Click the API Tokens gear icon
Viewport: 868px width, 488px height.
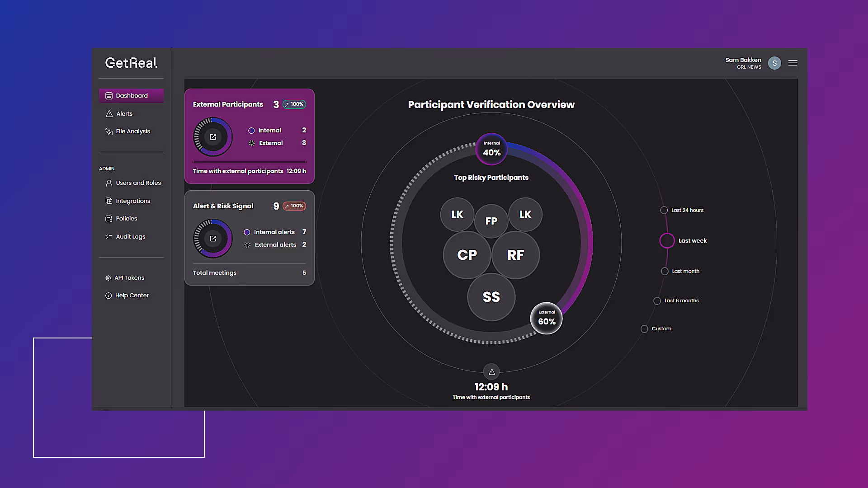(x=108, y=278)
